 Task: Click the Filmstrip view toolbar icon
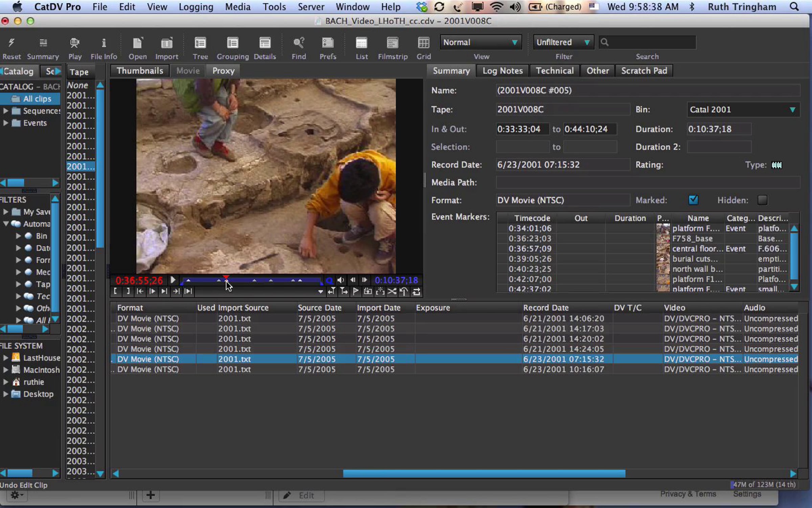point(392,43)
